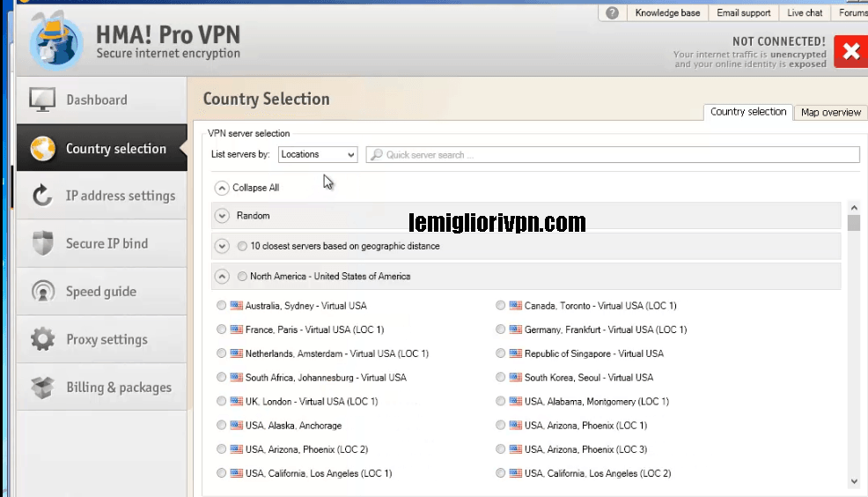Open the Forums link
The width and height of the screenshot is (868, 497).
[852, 12]
